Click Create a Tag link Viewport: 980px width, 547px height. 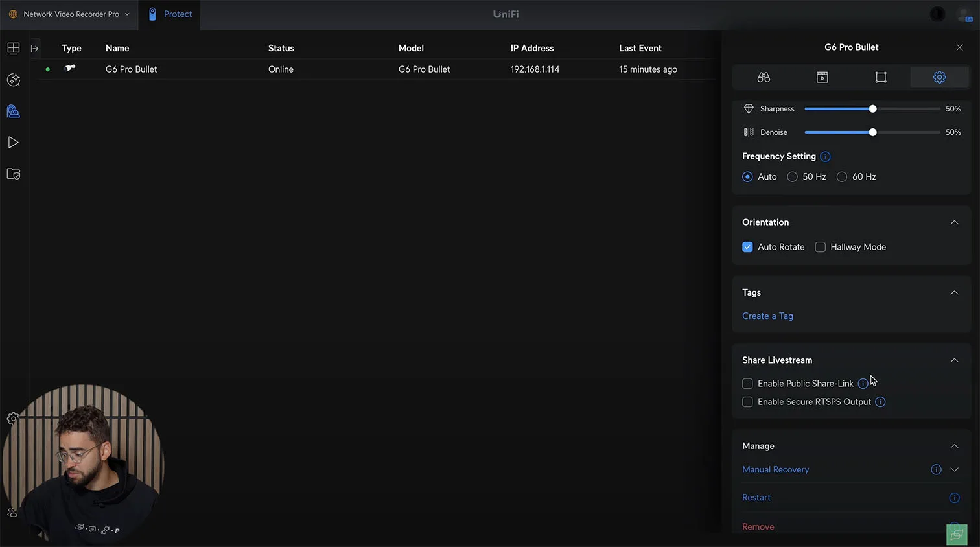[x=767, y=316]
